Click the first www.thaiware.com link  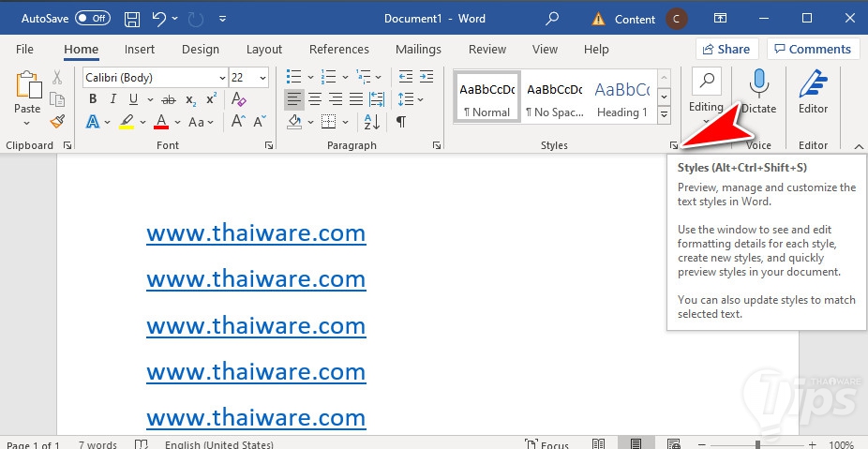point(256,233)
